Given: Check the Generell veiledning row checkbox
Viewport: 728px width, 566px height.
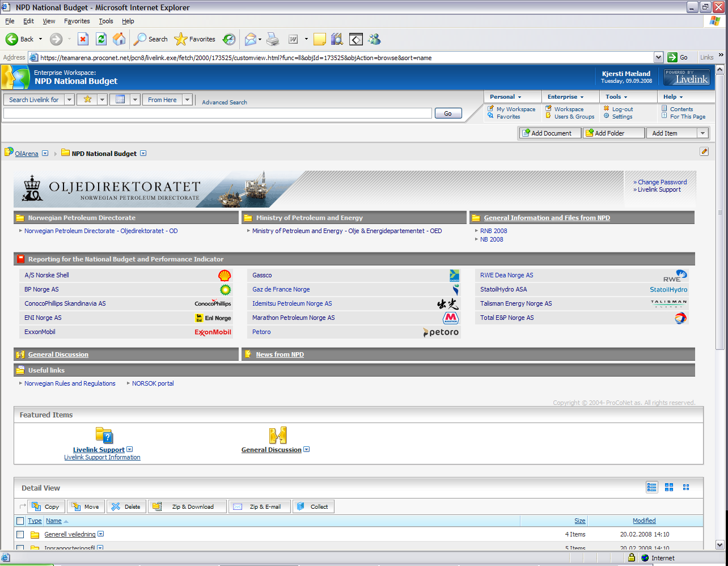Looking at the screenshot, I should point(20,534).
